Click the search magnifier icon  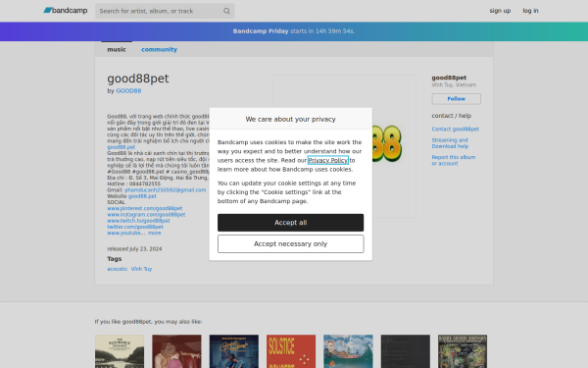tap(226, 11)
